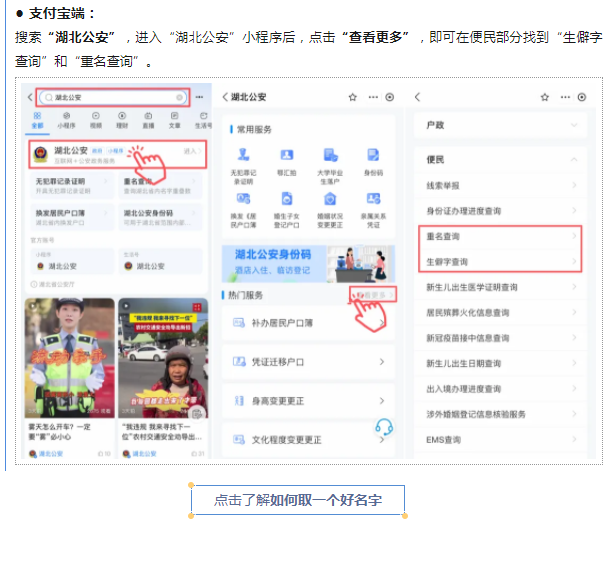Open the 涉外婚姻登记信息核验服务 list row
The image size is (612, 582).
[x=500, y=414]
